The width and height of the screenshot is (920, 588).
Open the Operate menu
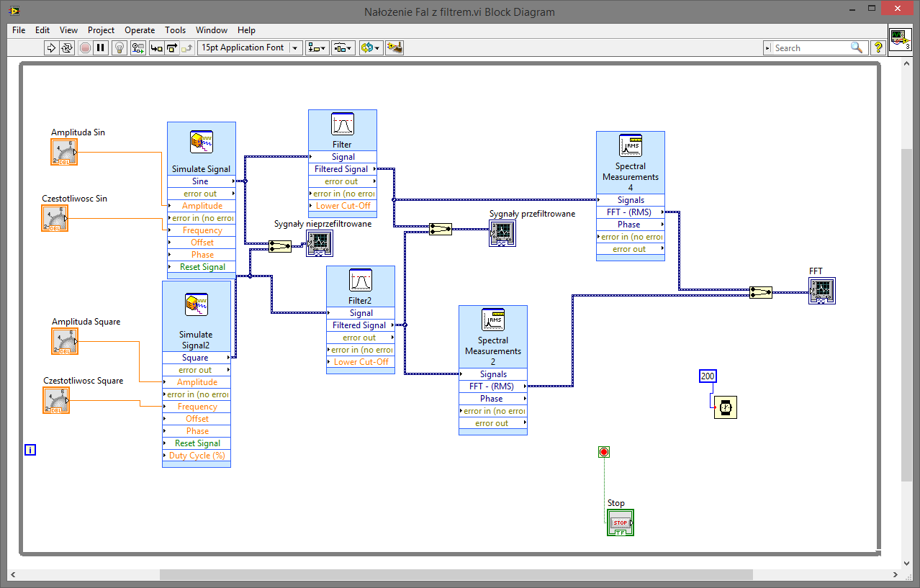click(140, 30)
